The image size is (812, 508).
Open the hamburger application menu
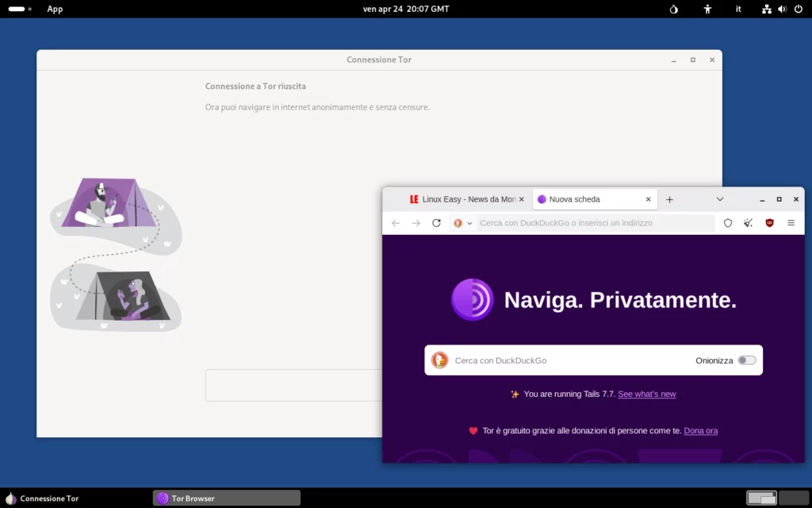[x=791, y=223]
